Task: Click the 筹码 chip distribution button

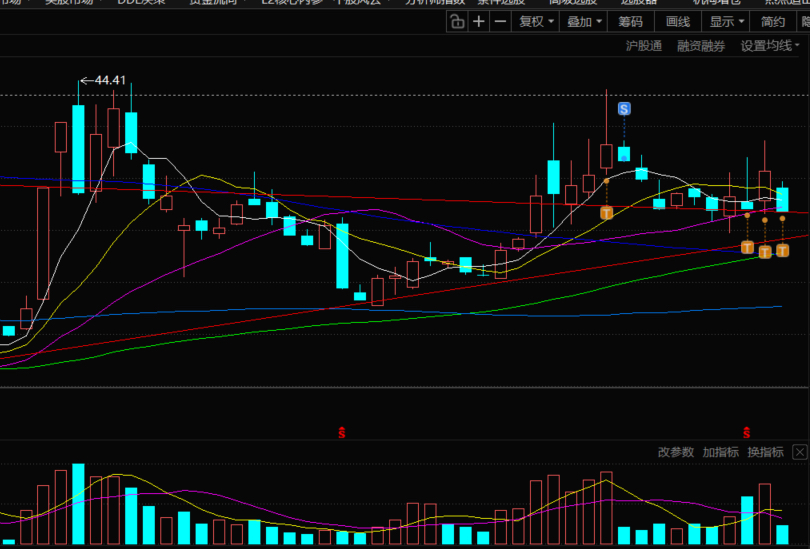Action: pyautogui.click(x=630, y=22)
